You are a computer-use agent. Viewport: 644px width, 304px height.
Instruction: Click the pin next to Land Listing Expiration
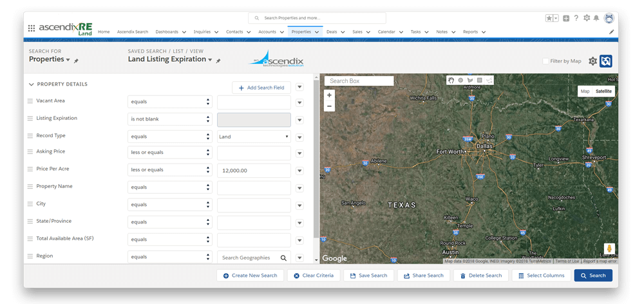(x=218, y=61)
